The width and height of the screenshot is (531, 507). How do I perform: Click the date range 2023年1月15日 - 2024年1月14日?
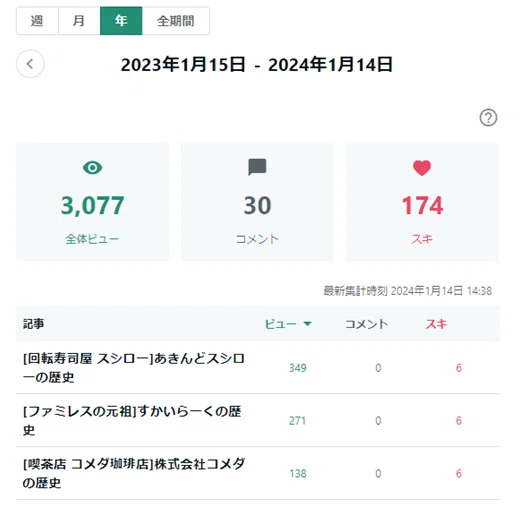(x=257, y=64)
